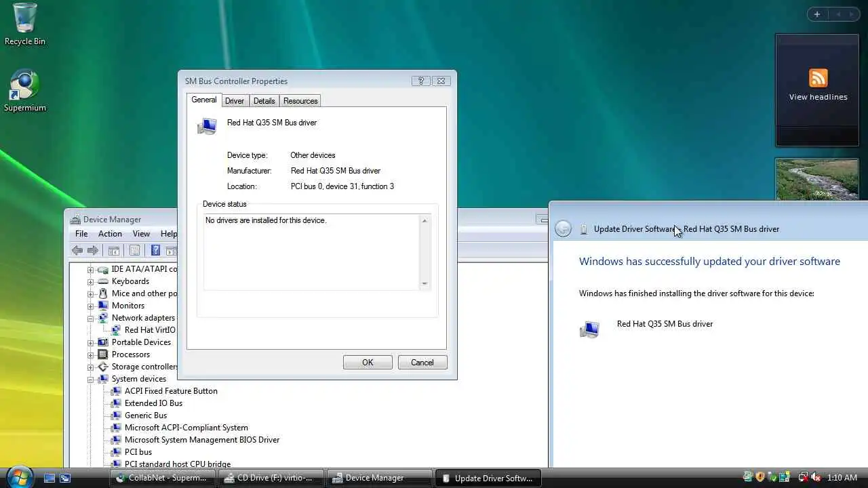868x488 pixels.
Task: Switch to Device Manager taskbar button
Action: [x=378, y=478]
